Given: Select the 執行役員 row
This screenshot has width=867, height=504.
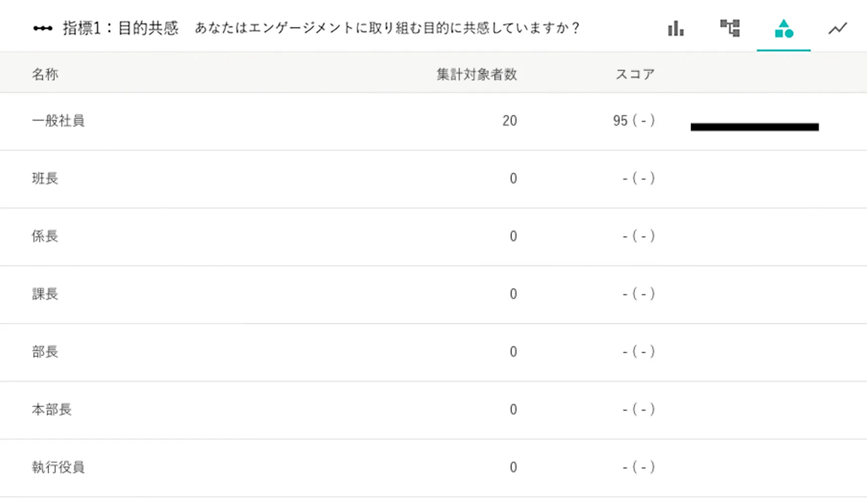Looking at the screenshot, I should click(x=433, y=468).
